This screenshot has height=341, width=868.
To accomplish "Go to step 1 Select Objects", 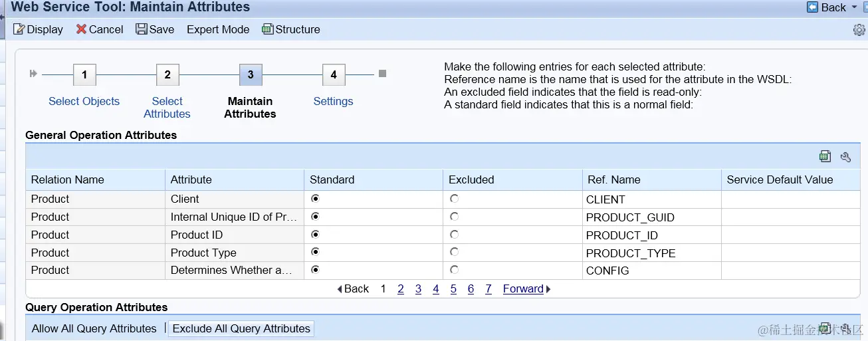I will coord(84,75).
